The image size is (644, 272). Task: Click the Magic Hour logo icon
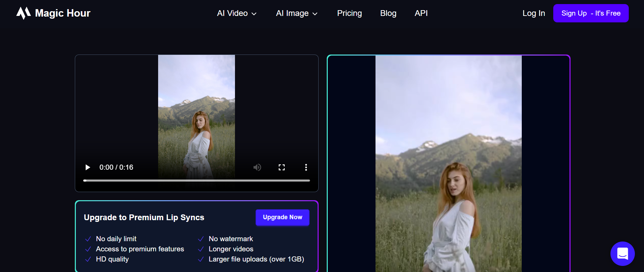coord(23,13)
